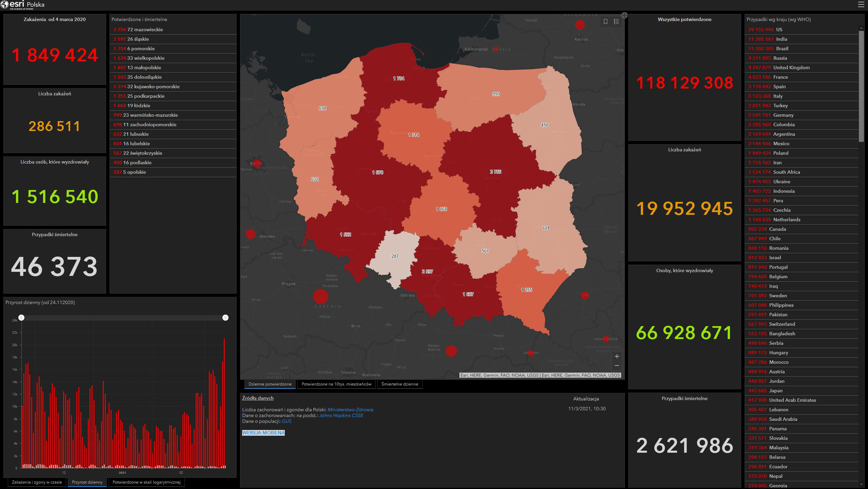Image resolution: width=868 pixels, height=489 pixels.
Task: Open Potwierdzone w skali logarytmicznej tab
Action: pyautogui.click(x=146, y=482)
